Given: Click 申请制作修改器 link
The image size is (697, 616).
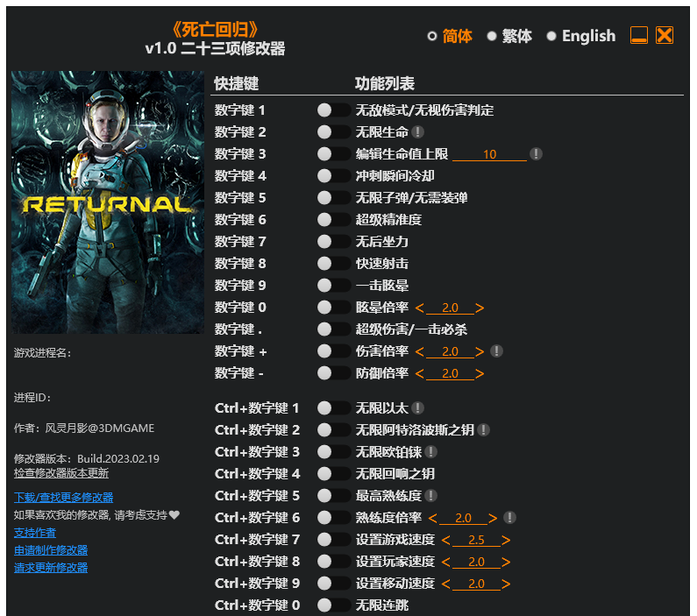Looking at the screenshot, I should [51, 550].
